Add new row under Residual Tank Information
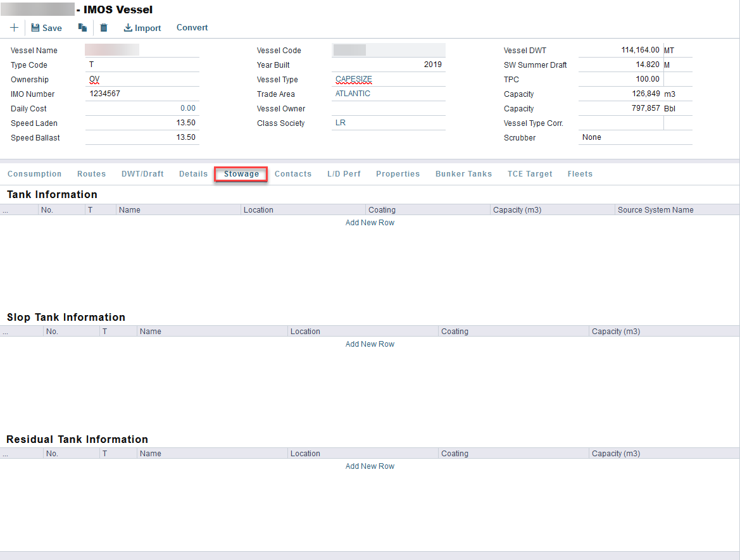740x560 pixels. tap(370, 466)
